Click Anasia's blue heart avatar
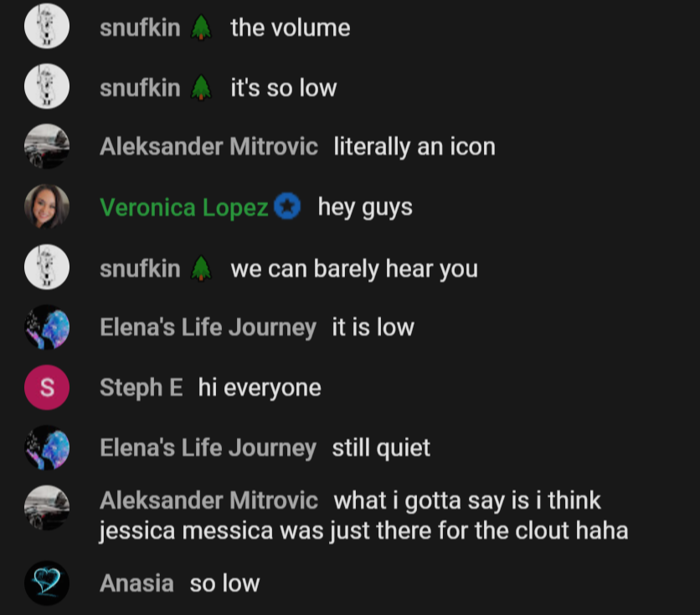 tap(47, 583)
